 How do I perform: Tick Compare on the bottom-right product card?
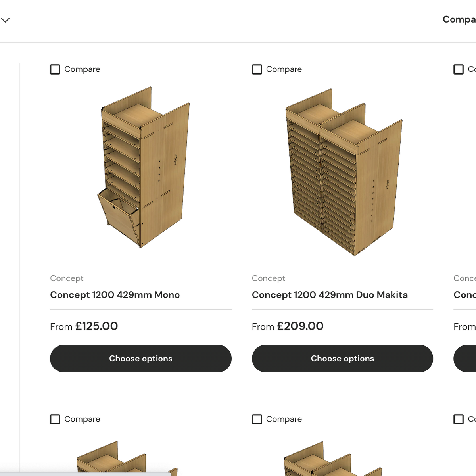tap(459, 419)
